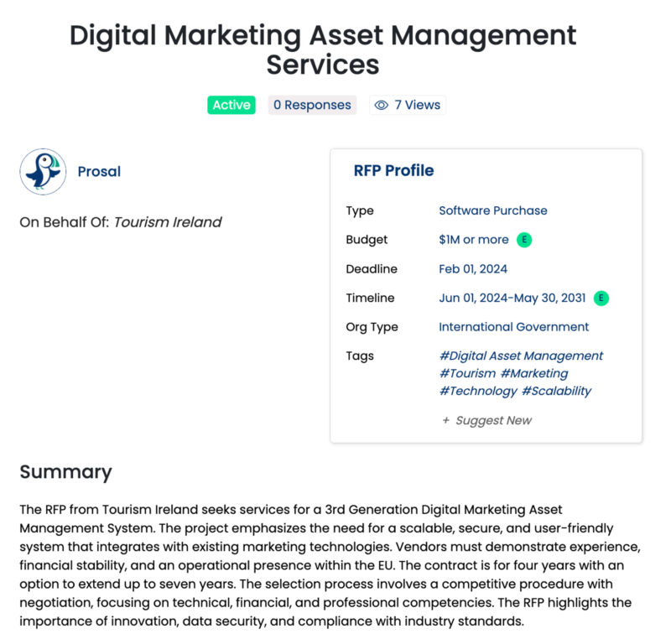Select the #Tourism tag
671x644 pixels.
(468, 373)
